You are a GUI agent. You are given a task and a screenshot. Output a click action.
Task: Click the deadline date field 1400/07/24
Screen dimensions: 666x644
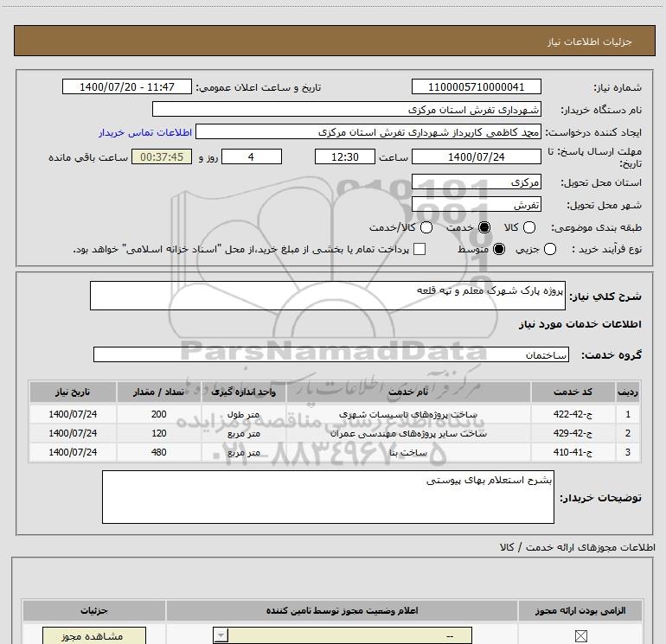pos(476,156)
